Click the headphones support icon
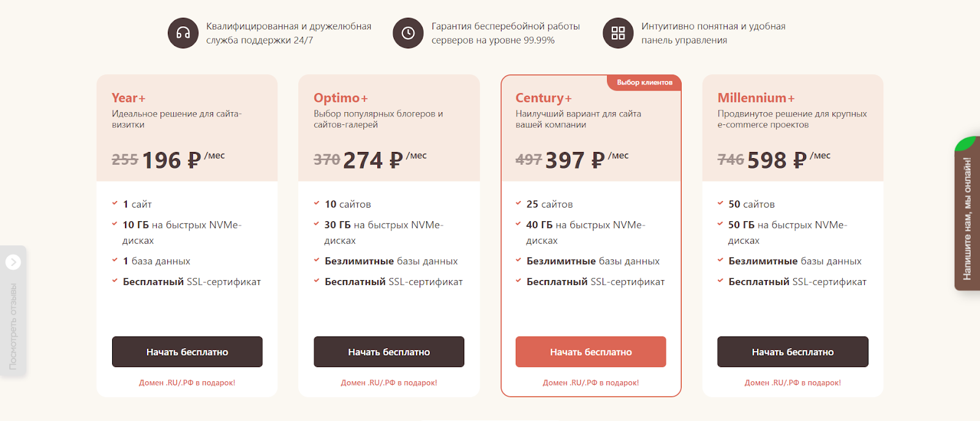Image resolution: width=980 pixels, height=421 pixels. tap(183, 33)
